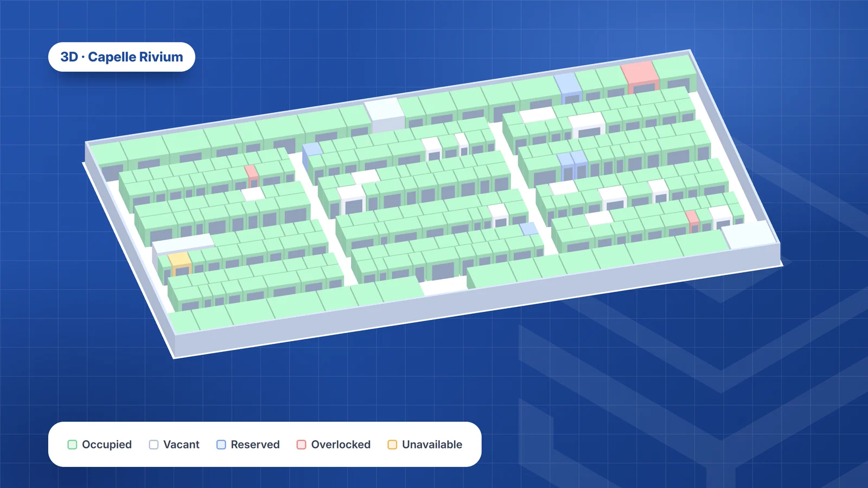Click the 'Overlocked' legend text

click(341, 445)
